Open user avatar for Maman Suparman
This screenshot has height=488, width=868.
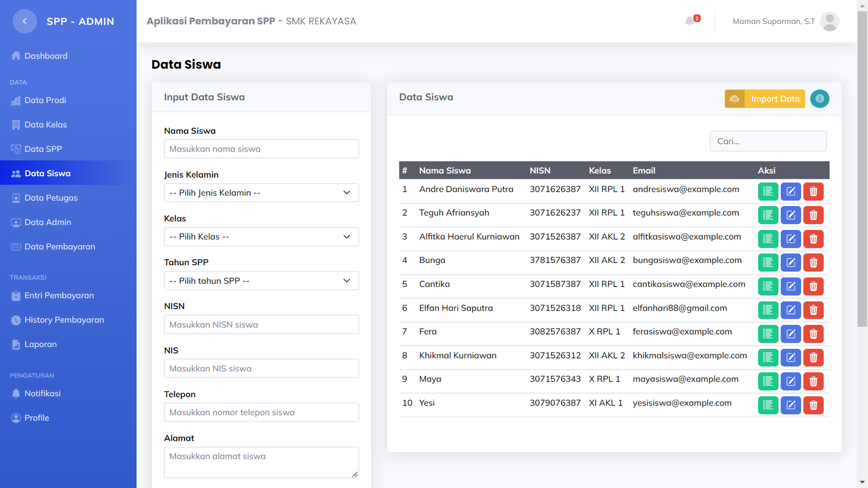829,21
